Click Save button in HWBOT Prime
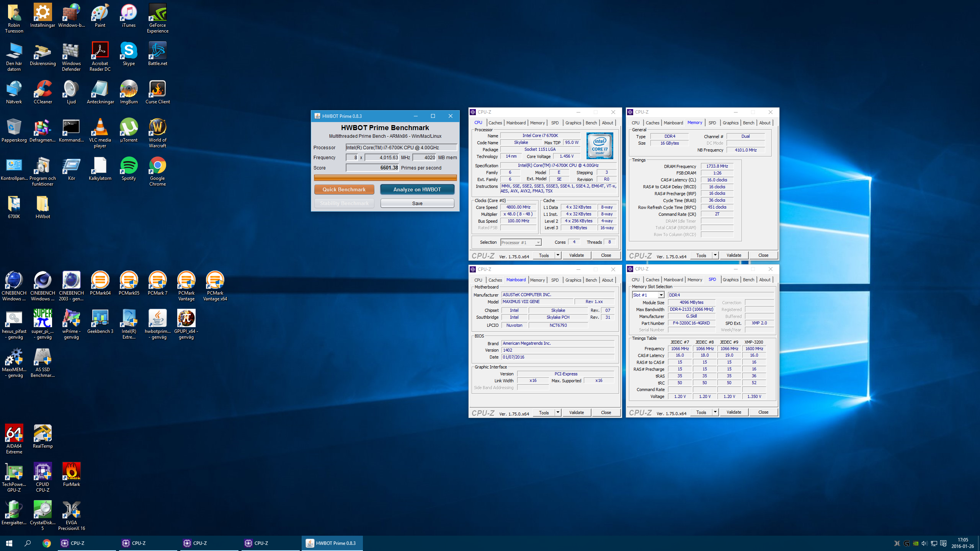The image size is (980, 551). point(417,203)
